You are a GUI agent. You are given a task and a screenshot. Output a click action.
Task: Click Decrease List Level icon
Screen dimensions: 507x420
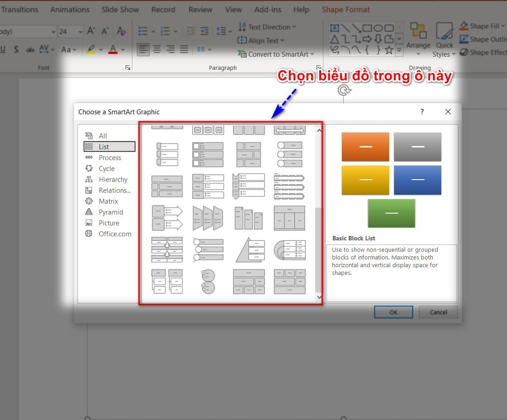(x=191, y=31)
